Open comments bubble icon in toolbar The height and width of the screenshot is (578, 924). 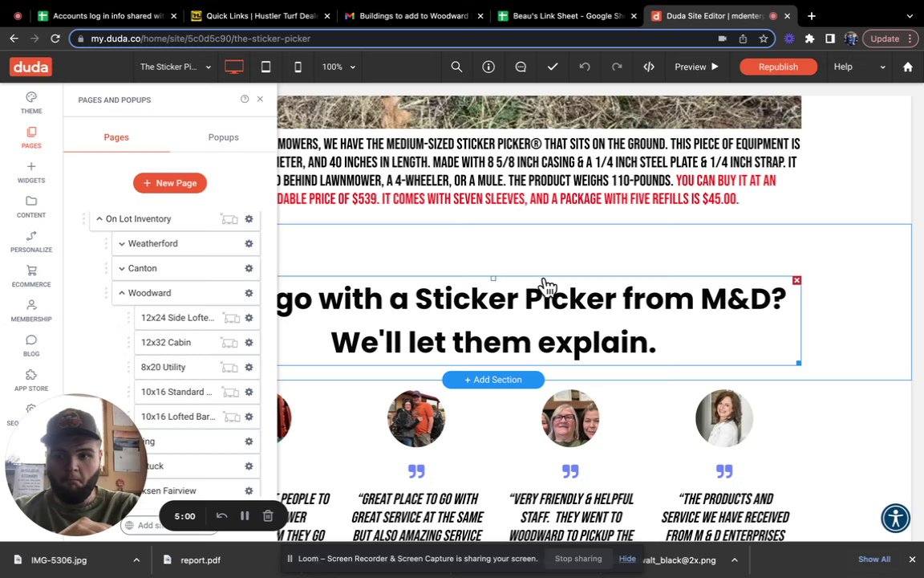(x=521, y=67)
